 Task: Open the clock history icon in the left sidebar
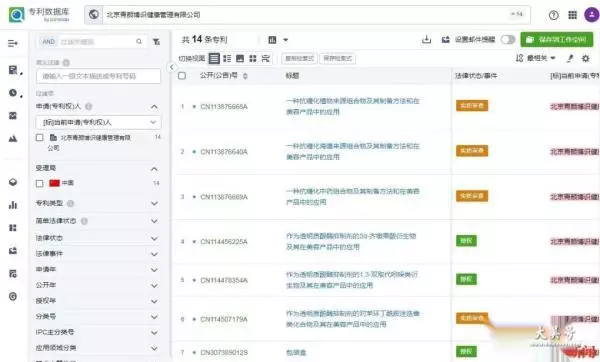click(x=13, y=93)
